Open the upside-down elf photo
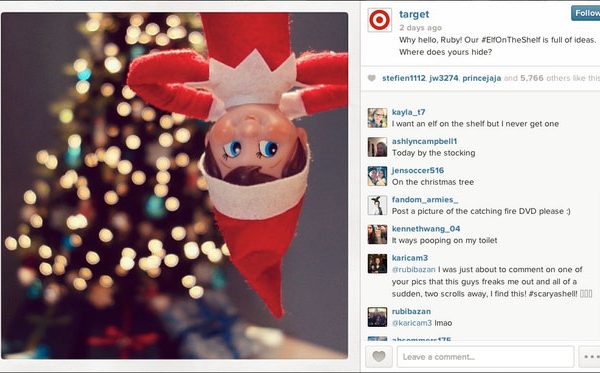 pyautogui.click(x=174, y=186)
